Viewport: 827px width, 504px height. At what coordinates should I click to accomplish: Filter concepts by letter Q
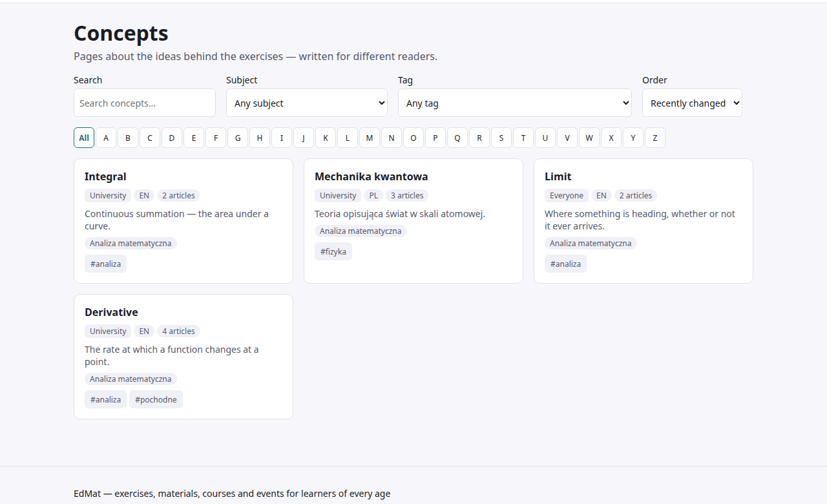[x=457, y=138]
